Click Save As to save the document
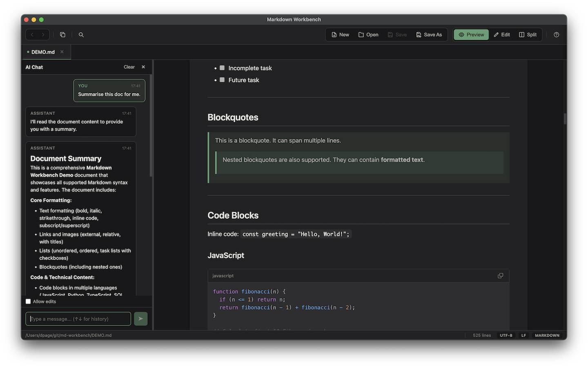588x368 pixels. (x=429, y=34)
